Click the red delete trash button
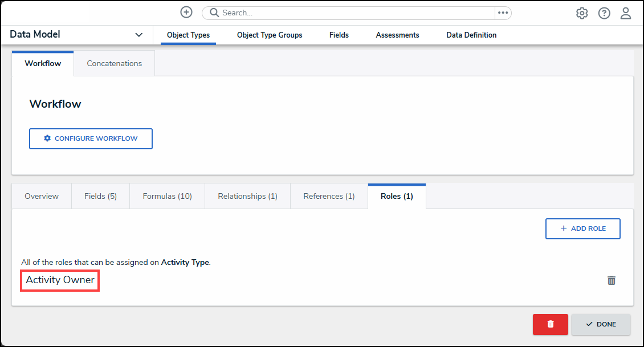 (550, 324)
